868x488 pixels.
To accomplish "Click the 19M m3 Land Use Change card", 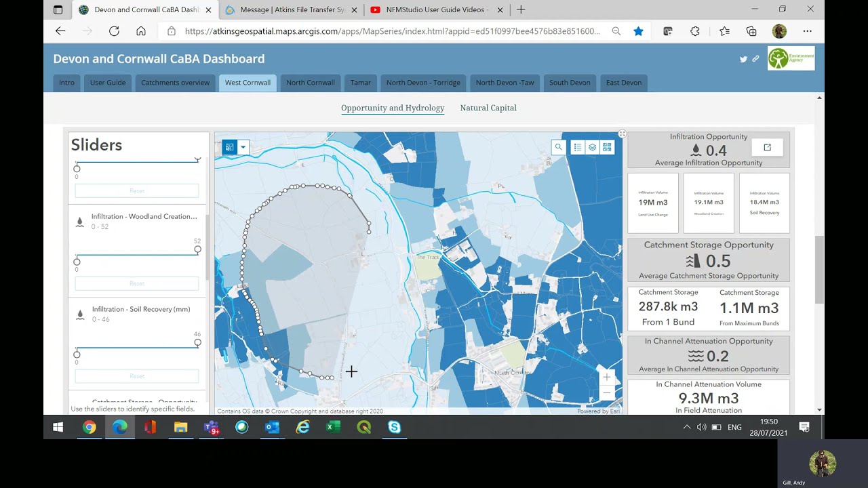I will (653, 203).
